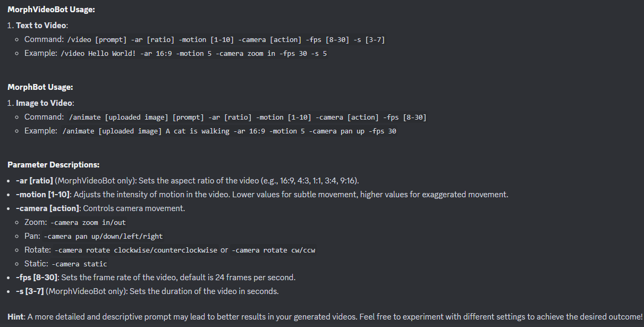
Task: Click the 'Parameter Descriptions:' heading
Action: [53, 165]
